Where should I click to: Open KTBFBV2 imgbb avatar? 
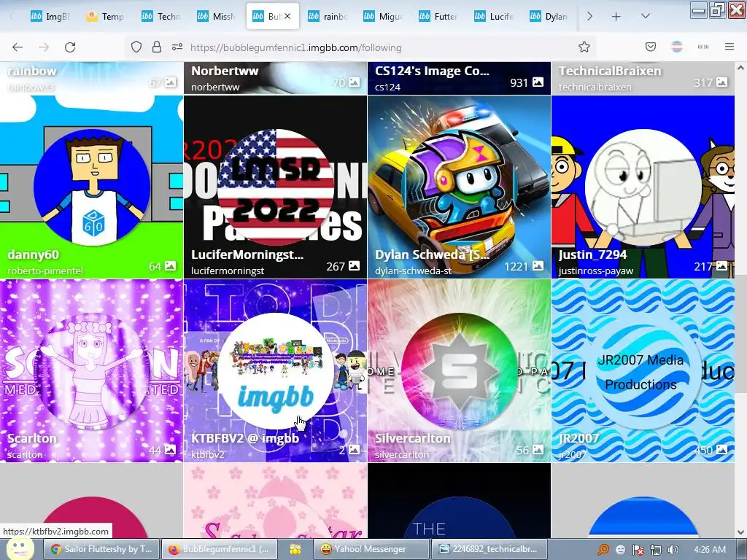[275, 371]
